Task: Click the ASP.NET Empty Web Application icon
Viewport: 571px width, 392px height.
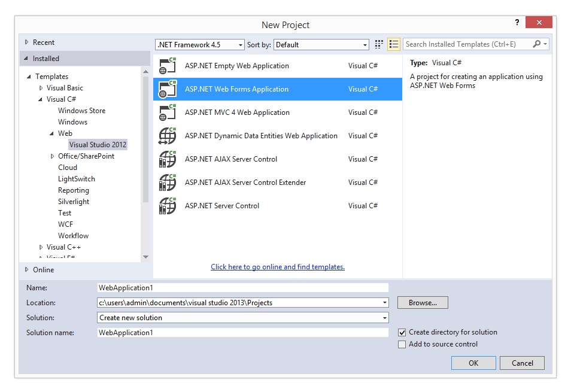Action: pos(167,66)
